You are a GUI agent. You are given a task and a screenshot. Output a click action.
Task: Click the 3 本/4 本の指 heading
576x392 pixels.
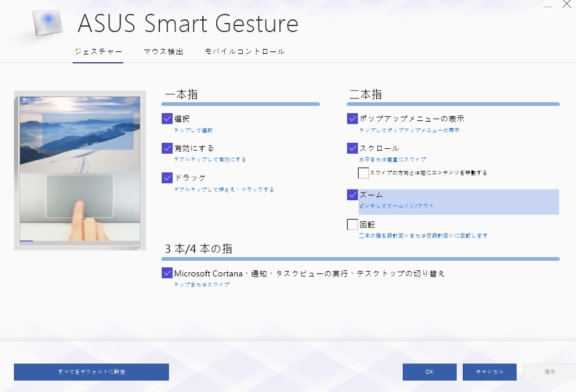pos(199,249)
